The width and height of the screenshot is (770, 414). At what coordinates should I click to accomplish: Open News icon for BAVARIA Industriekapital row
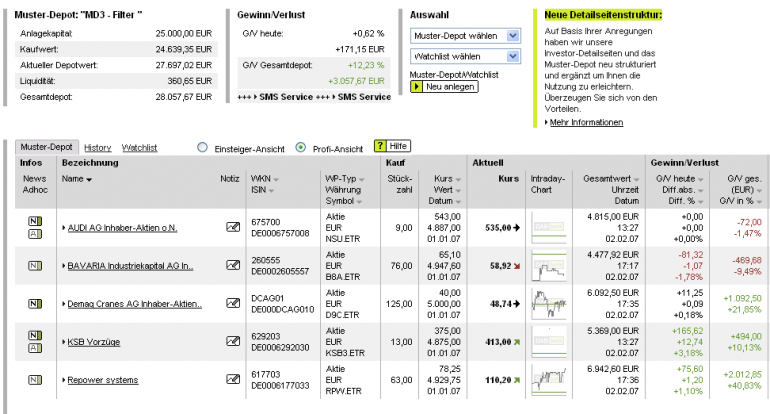[35, 266]
